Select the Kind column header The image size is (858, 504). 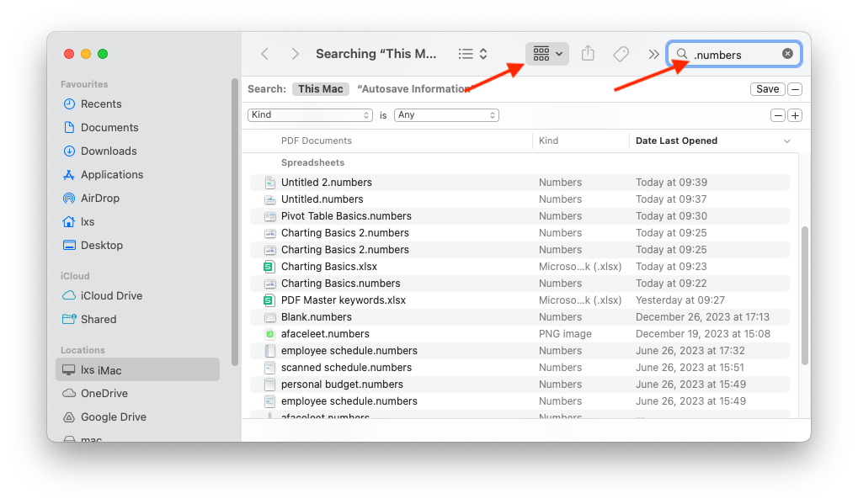tap(549, 141)
